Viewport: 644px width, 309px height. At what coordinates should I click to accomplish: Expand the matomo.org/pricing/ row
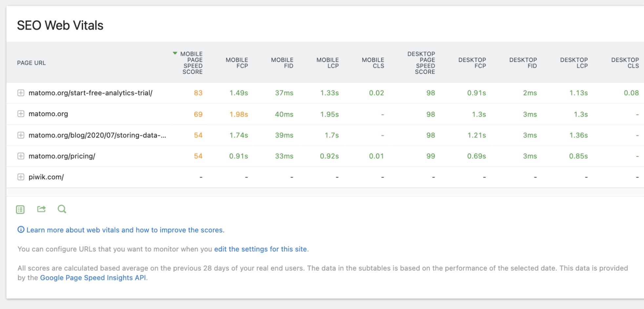[21, 156]
